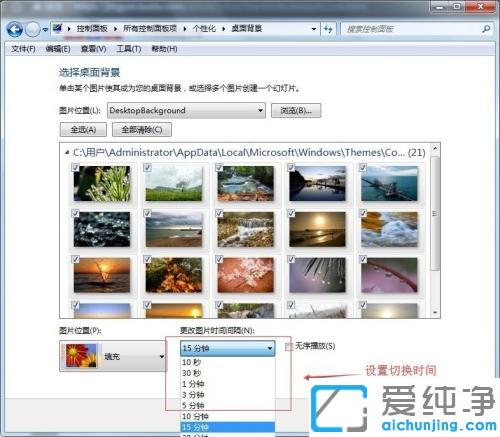Select the green plant close-up thumbnail

pyautogui.click(x=102, y=184)
